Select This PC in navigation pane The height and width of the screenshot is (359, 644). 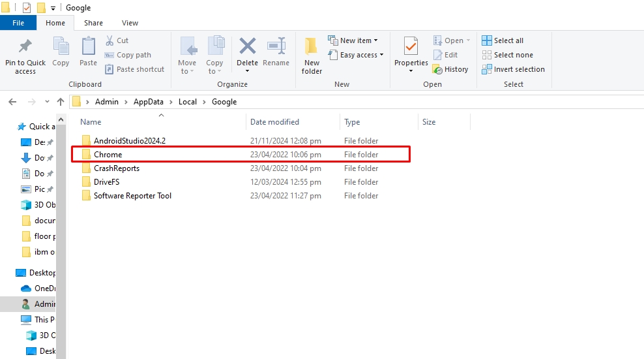[37, 320]
